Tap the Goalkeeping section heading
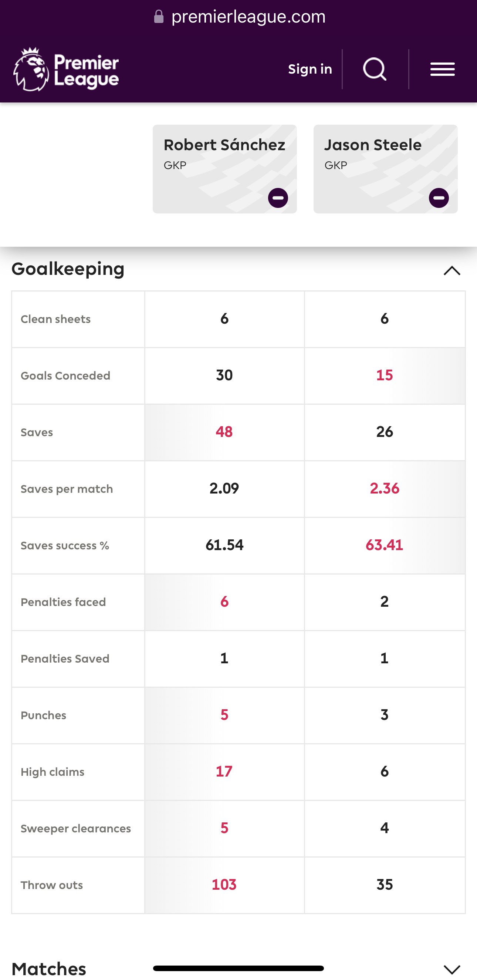Image resolution: width=477 pixels, height=980 pixels. [x=68, y=269]
